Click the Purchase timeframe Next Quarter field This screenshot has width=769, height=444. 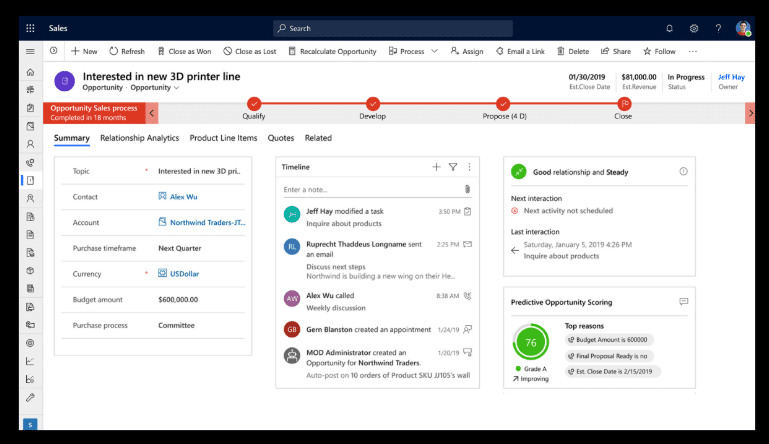point(153,248)
